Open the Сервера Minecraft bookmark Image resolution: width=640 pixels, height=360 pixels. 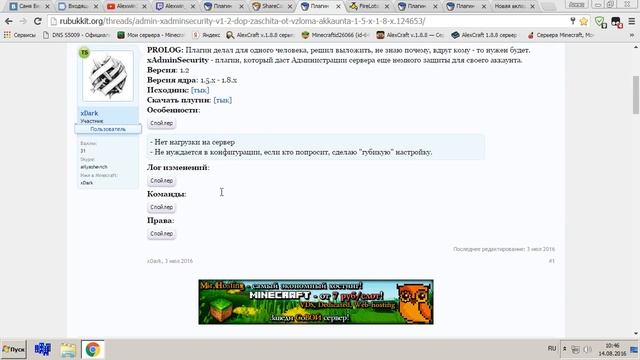560,35
